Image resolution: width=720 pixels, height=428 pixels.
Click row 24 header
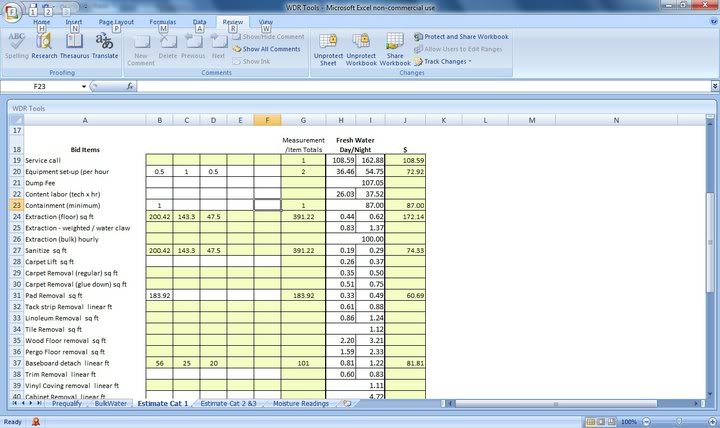(15, 216)
